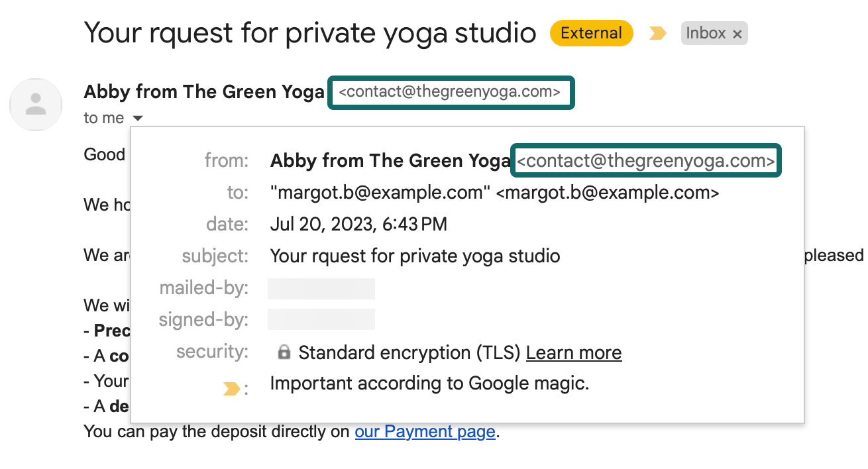This screenshot has width=868, height=469.
Task: Click the subject text in details popup
Action: tap(415, 256)
